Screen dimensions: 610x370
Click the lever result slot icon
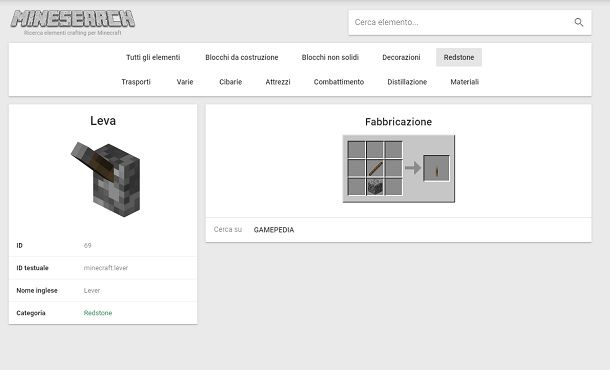tap(436, 168)
